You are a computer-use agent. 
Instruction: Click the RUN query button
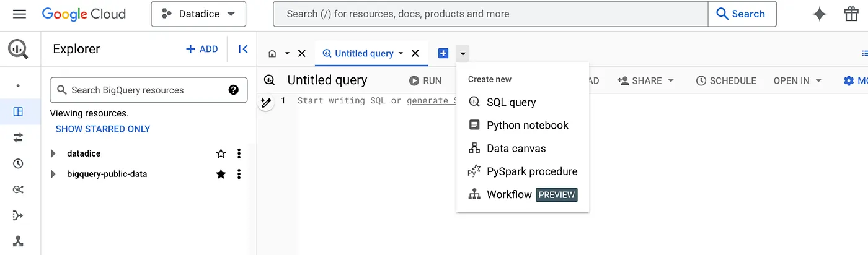tap(425, 80)
